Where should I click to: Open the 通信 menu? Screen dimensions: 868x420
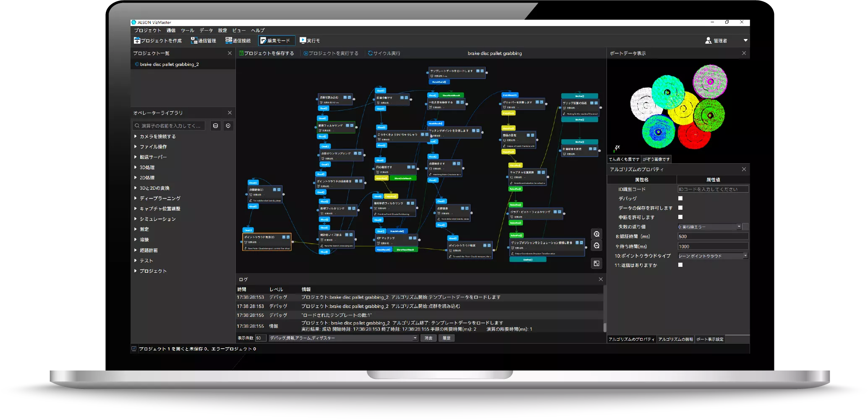(171, 30)
